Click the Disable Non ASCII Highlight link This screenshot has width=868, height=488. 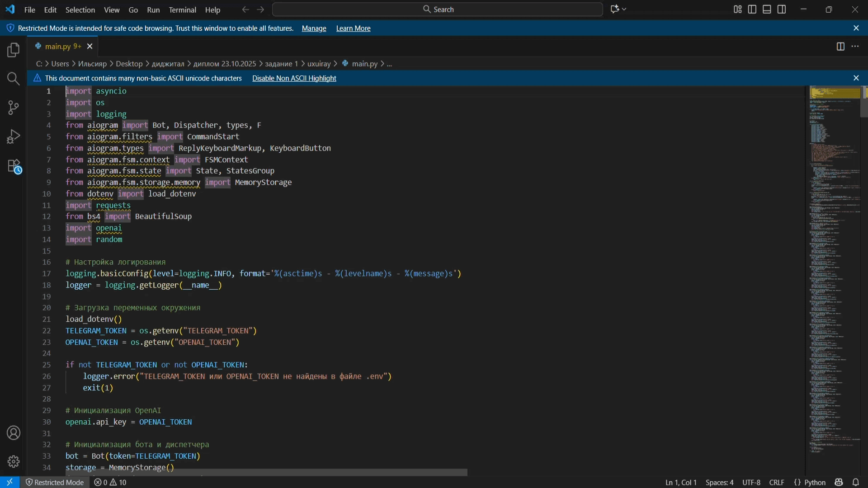(294, 78)
